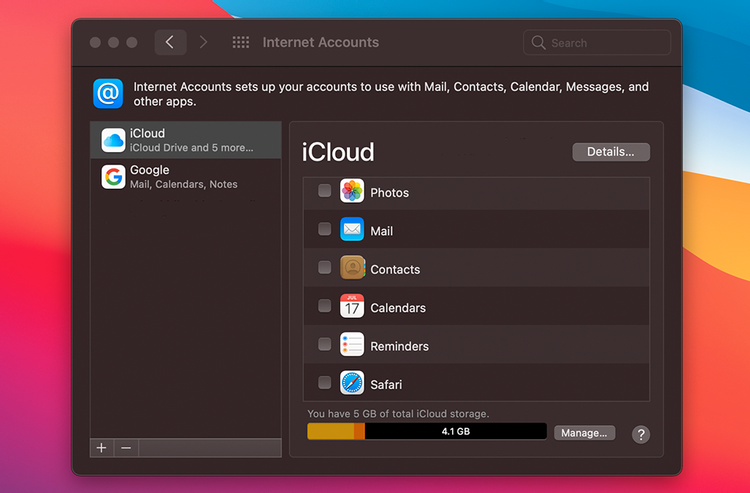The image size is (750, 493).
Task: Click the Mail envelope icon
Action: point(352,230)
